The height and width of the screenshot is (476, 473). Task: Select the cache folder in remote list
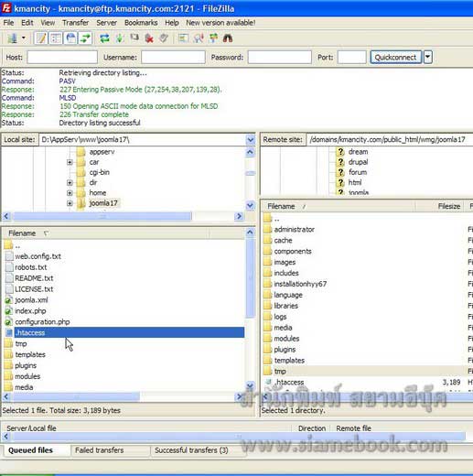[x=283, y=241]
